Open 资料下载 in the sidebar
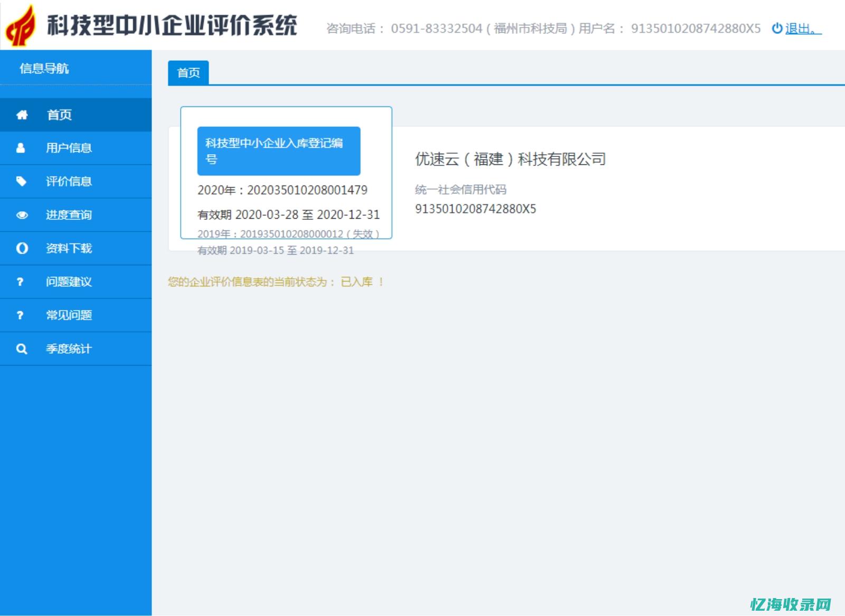This screenshot has height=616, width=845. [x=76, y=248]
